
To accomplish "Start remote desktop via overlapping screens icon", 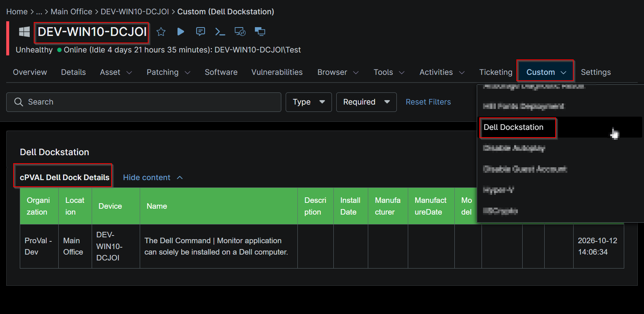I will point(260,32).
